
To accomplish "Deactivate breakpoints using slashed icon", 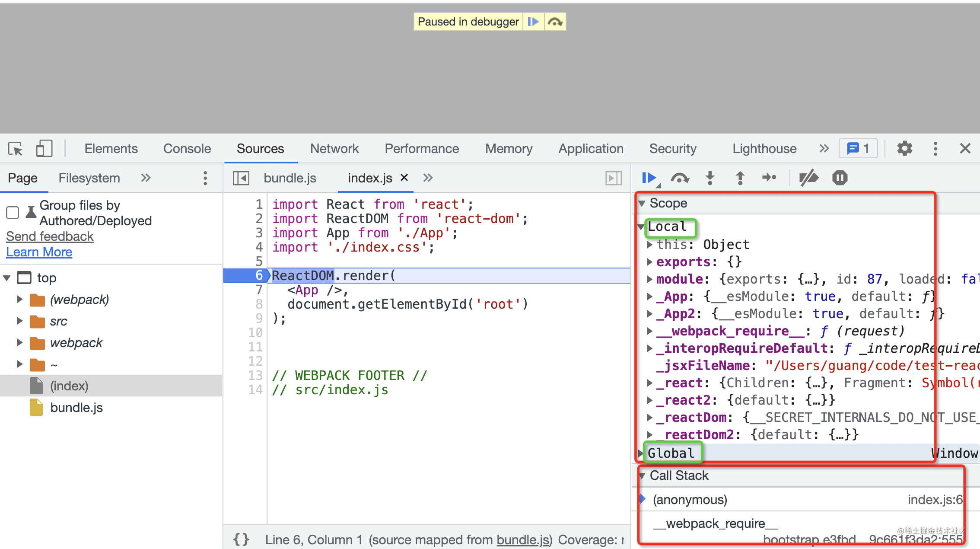I will 808,178.
